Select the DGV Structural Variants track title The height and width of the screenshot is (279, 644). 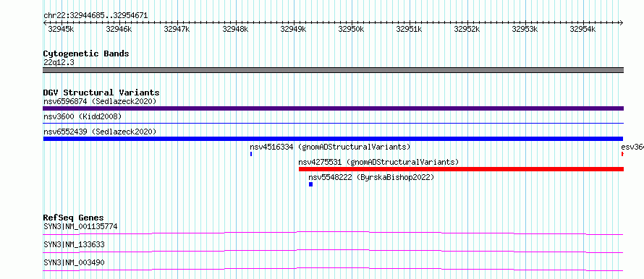pyautogui.click(x=101, y=93)
